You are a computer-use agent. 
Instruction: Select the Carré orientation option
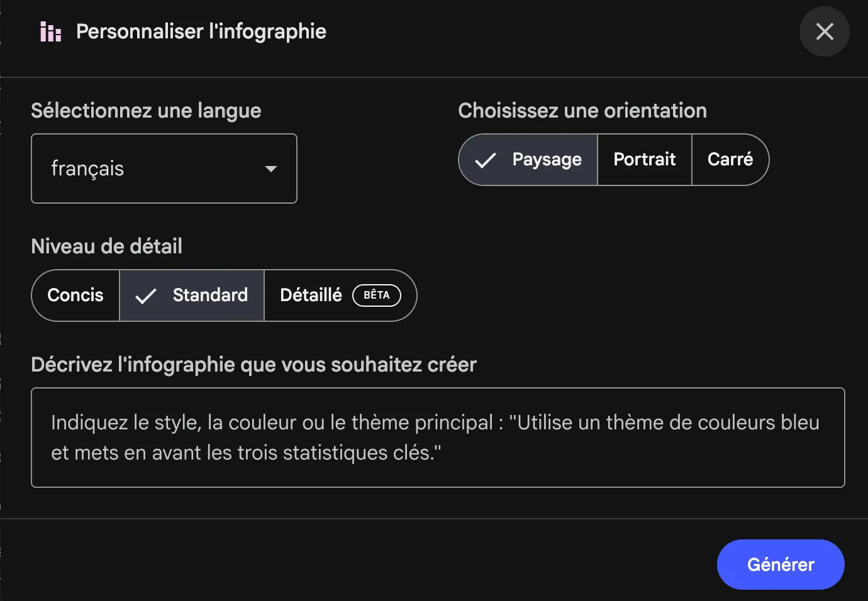click(x=730, y=160)
